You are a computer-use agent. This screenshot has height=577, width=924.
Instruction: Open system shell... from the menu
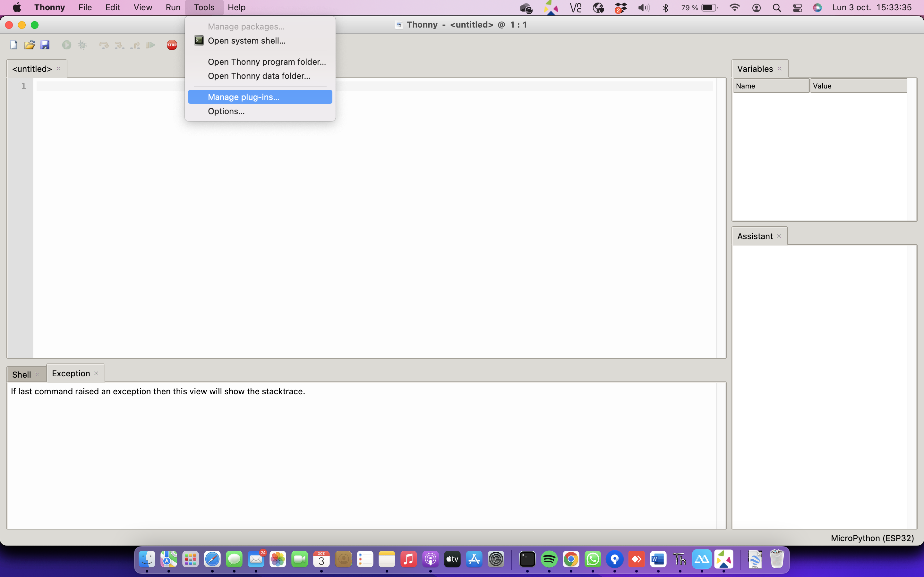coord(246,41)
